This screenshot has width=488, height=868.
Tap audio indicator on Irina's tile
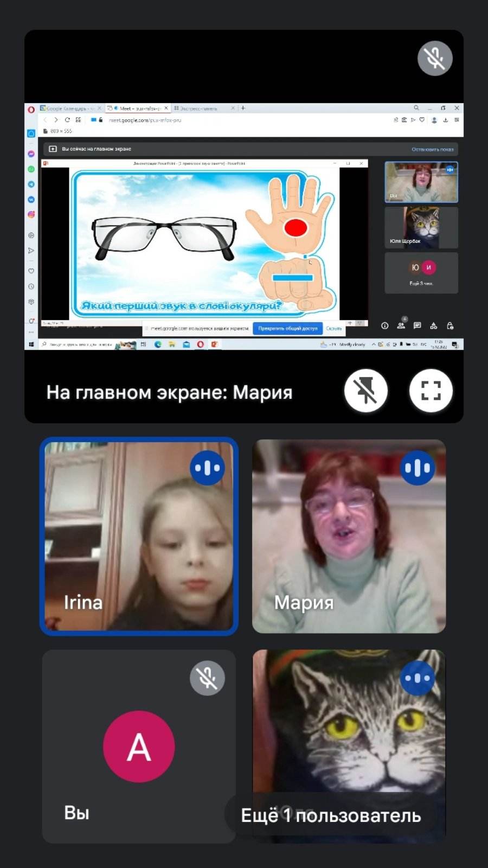(x=207, y=468)
